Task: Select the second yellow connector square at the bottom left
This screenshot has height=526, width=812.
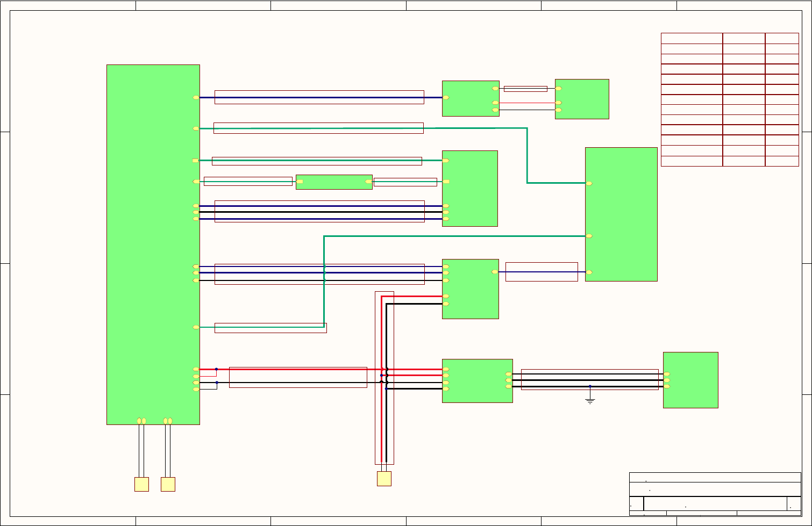Action: click(x=168, y=484)
